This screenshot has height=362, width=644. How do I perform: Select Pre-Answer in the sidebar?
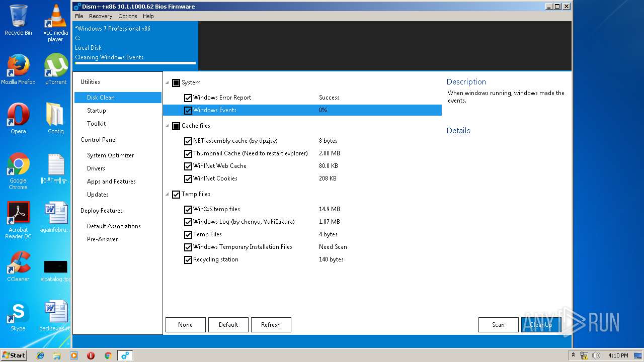tap(103, 239)
